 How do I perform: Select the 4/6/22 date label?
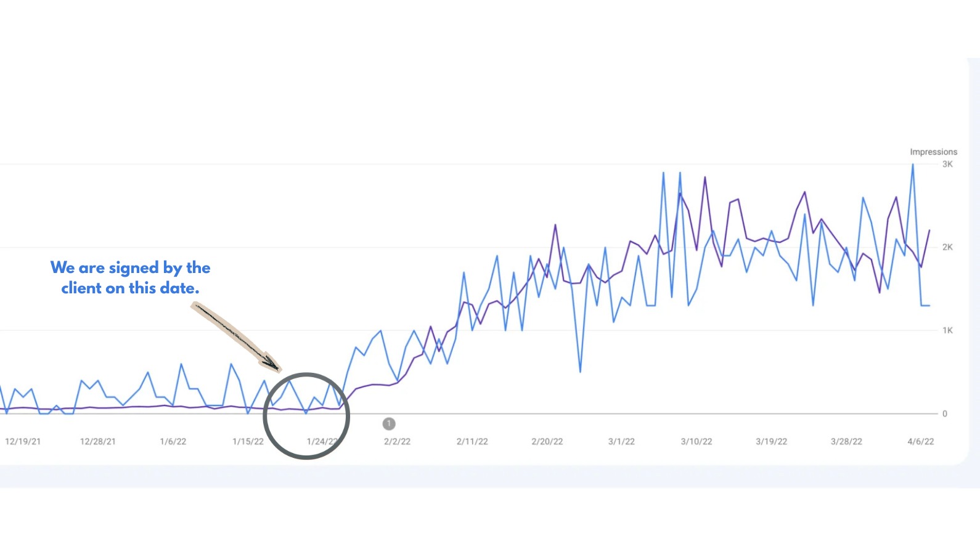[x=921, y=442]
